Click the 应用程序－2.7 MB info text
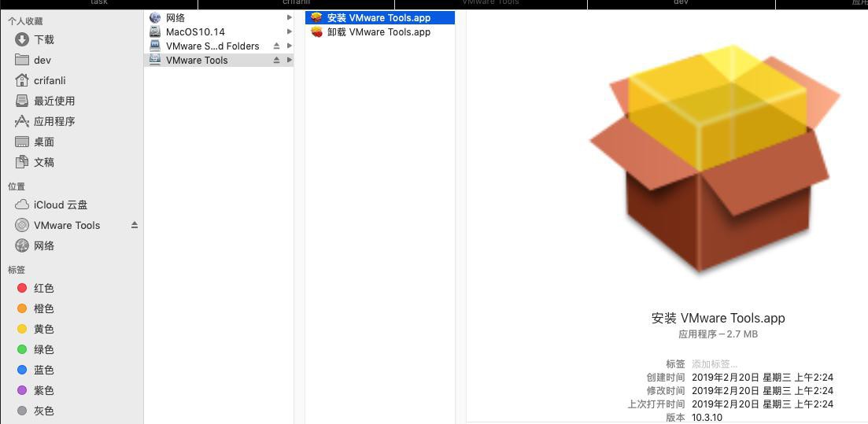 (x=718, y=334)
